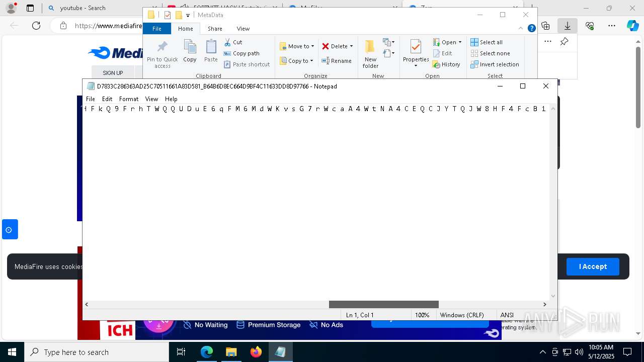
Task: Switch to Explorer's View ribbon tab
Action: click(x=243, y=29)
